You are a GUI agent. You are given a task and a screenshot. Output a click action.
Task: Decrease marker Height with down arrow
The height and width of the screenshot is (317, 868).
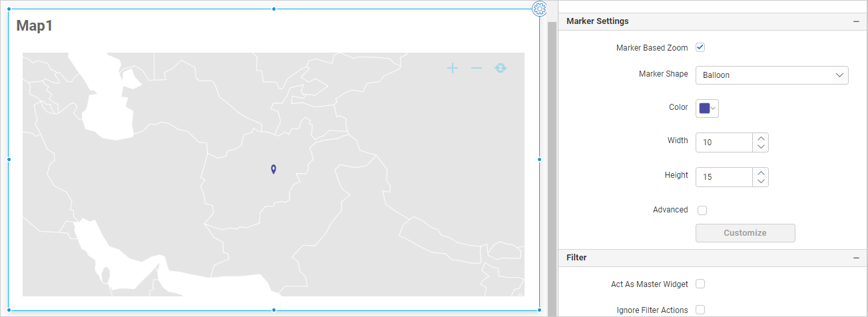tap(761, 182)
